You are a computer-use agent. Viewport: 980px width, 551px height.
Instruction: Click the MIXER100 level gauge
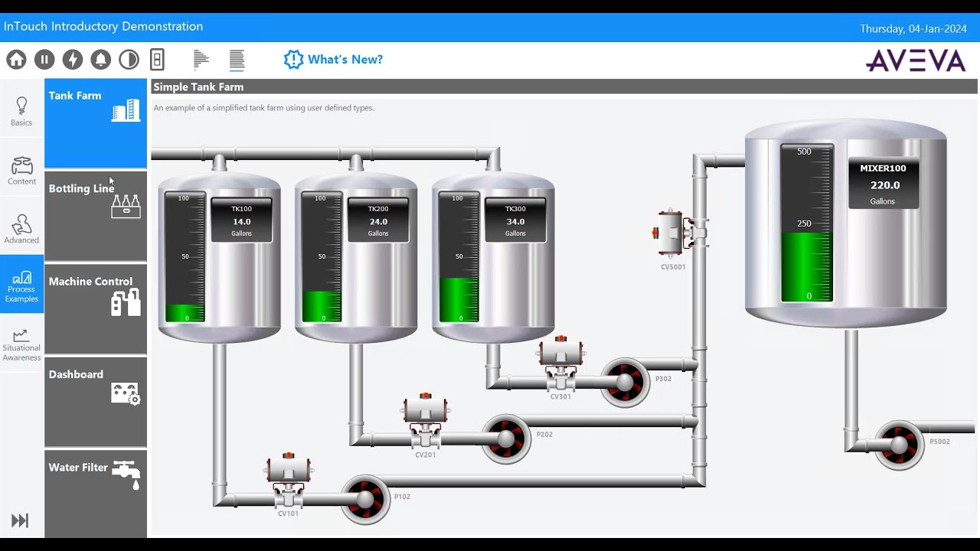click(x=806, y=223)
